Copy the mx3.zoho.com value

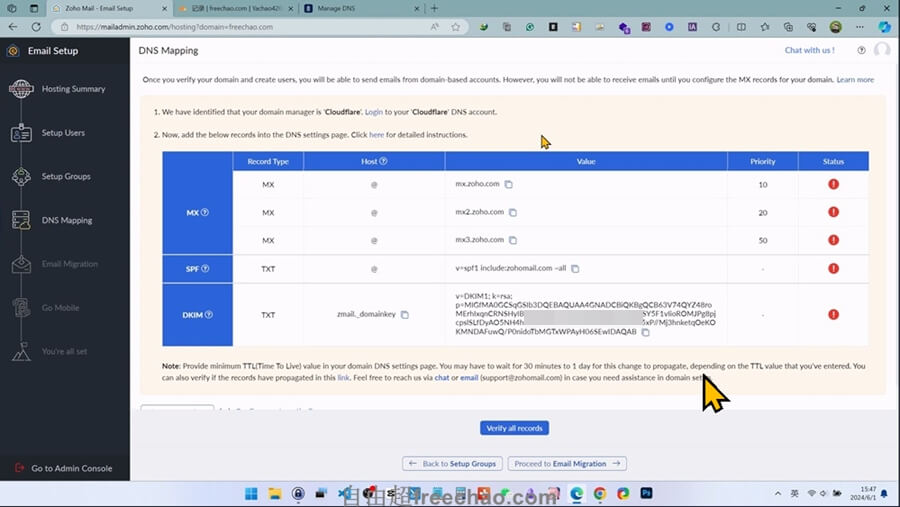pyautogui.click(x=513, y=240)
